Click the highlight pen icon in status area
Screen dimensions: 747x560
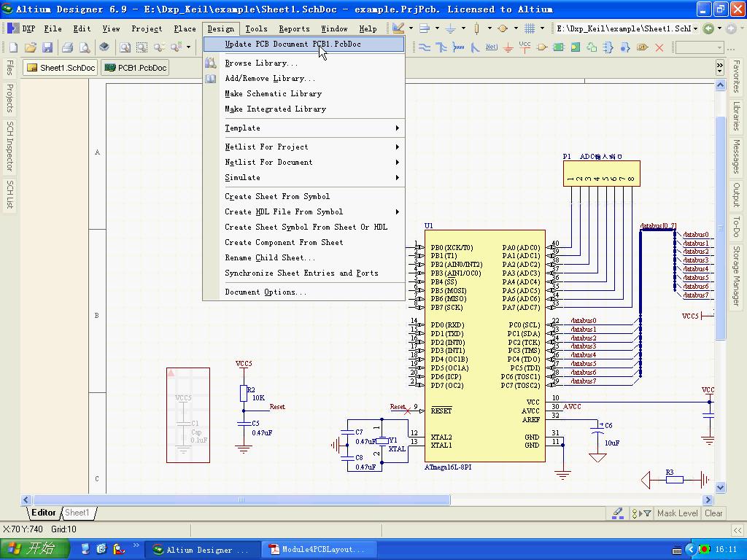click(618, 513)
